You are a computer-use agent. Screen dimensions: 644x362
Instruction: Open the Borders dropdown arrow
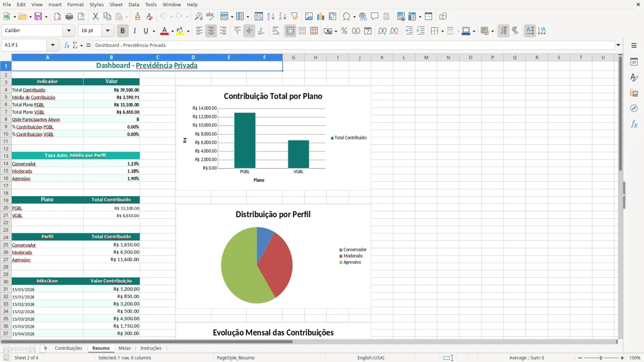[442, 31]
